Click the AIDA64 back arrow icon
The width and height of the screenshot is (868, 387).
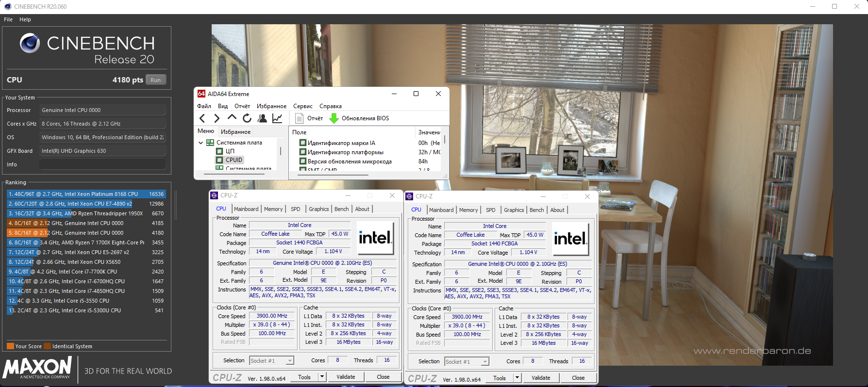[202, 118]
